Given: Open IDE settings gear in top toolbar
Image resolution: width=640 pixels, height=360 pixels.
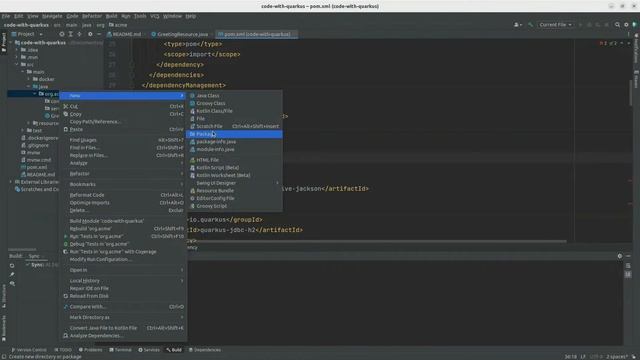Looking at the screenshot, I should (626, 25).
